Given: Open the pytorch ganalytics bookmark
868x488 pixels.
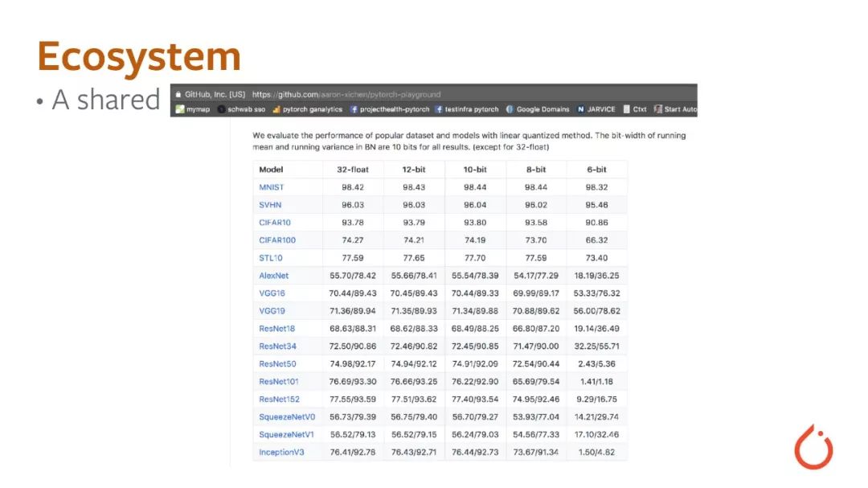Looking at the screenshot, I should 308,109.
